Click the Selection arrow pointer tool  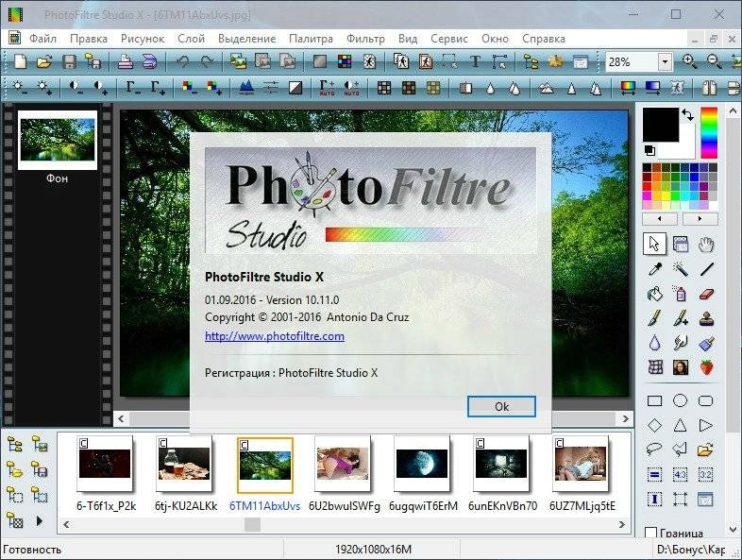[x=655, y=245]
